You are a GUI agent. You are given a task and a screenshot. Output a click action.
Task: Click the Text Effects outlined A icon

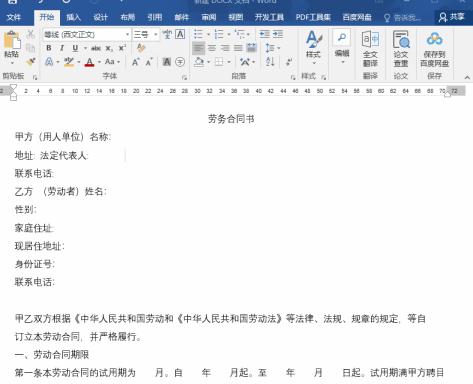[49, 62]
